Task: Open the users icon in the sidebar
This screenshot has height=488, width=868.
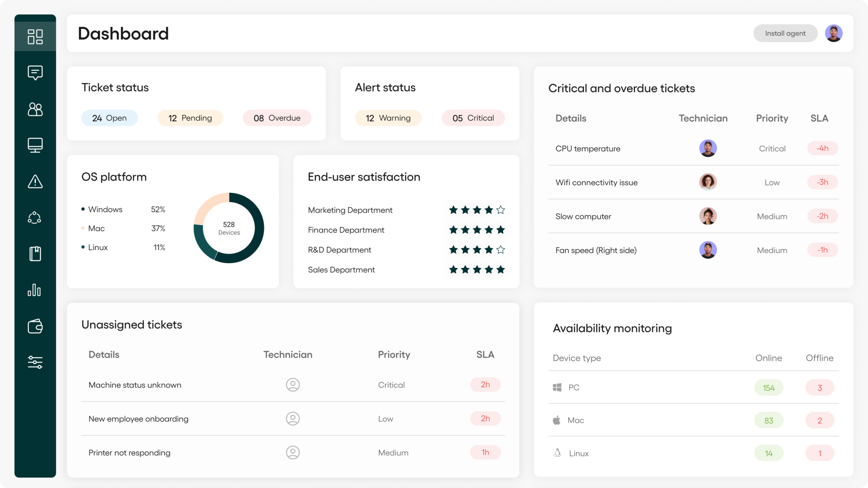Action: pyautogui.click(x=35, y=109)
